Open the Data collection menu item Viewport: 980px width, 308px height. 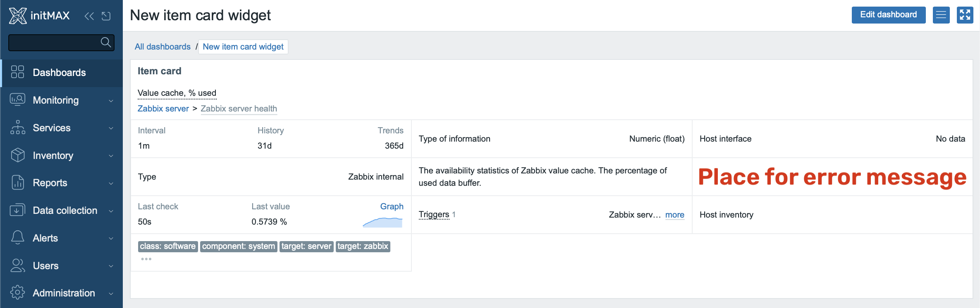coord(62,211)
